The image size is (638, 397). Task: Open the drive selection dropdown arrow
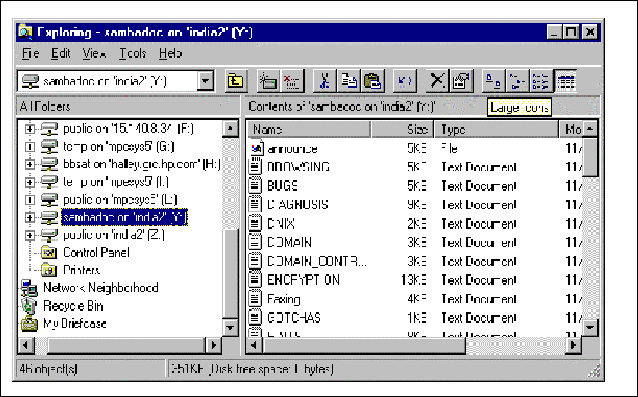205,81
